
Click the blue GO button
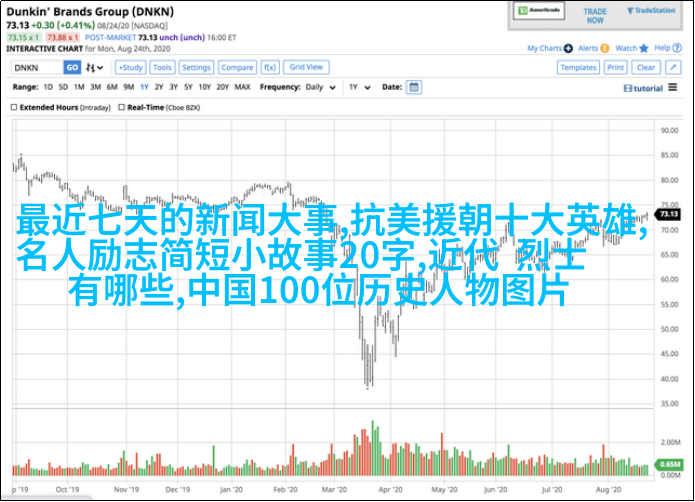pyautogui.click(x=72, y=68)
